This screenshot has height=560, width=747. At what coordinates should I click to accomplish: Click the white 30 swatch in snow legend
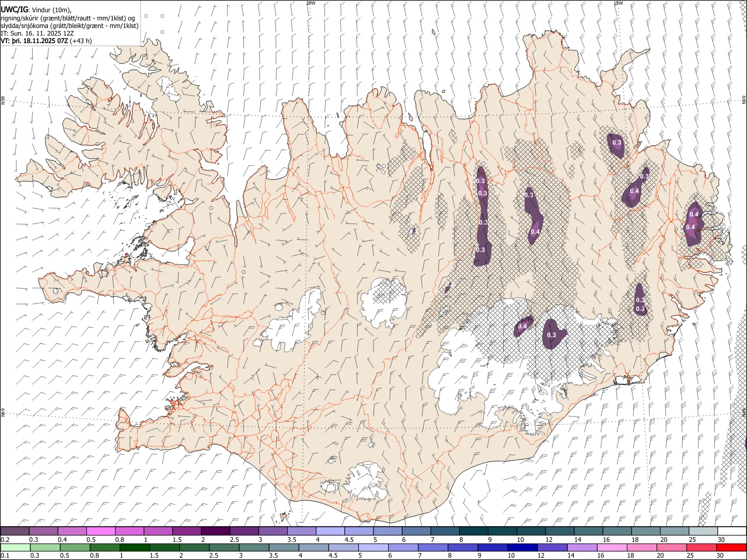pyautogui.click(x=731, y=531)
